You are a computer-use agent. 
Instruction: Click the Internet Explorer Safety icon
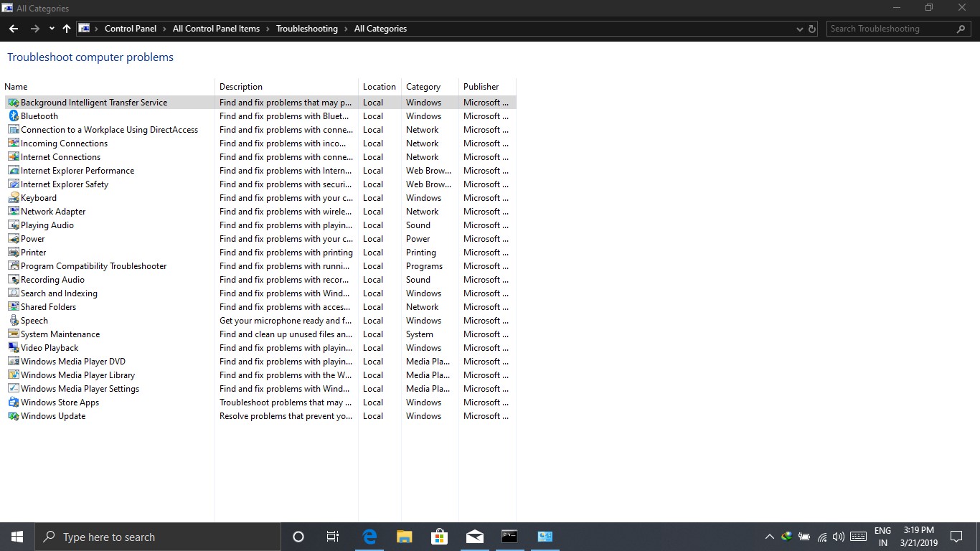(x=14, y=184)
